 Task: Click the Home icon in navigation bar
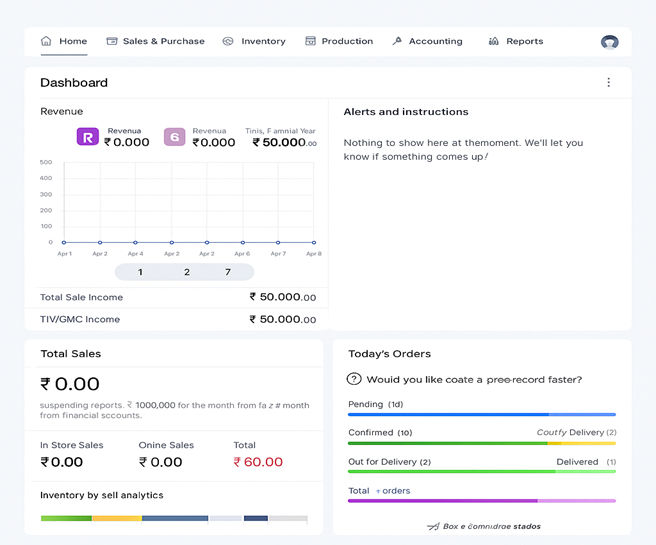tap(46, 41)
